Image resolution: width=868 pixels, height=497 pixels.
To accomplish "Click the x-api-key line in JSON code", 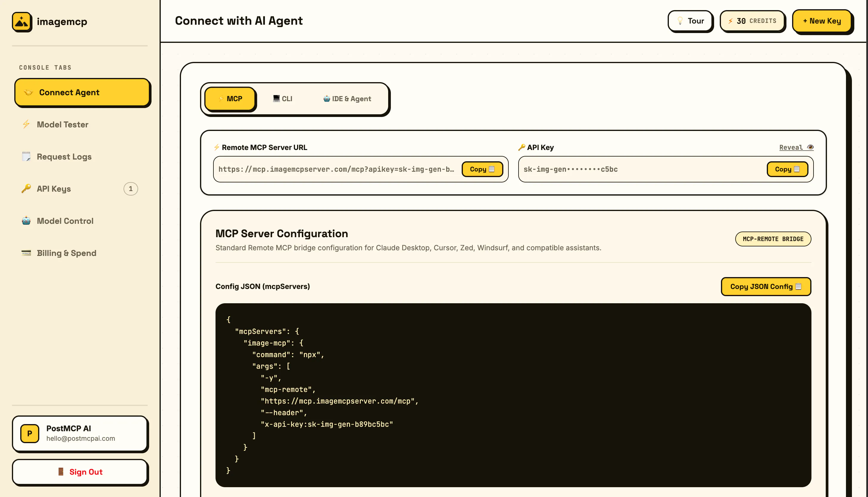I will (x=327, y=424).
